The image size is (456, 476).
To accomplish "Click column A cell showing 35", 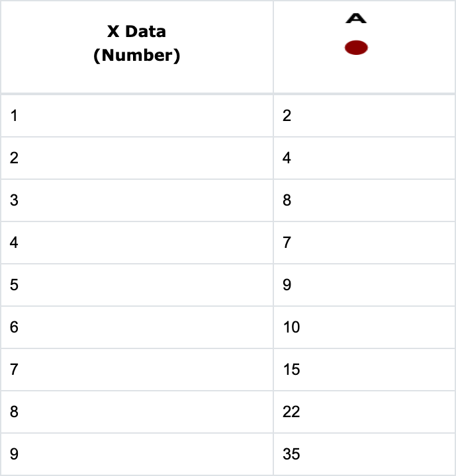I will (x=364, y=454).
